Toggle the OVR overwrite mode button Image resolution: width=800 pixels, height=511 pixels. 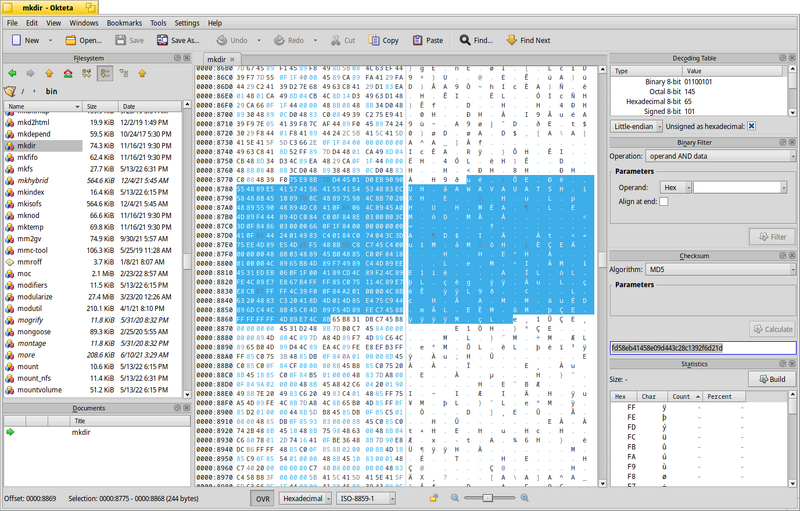[263, 498]
